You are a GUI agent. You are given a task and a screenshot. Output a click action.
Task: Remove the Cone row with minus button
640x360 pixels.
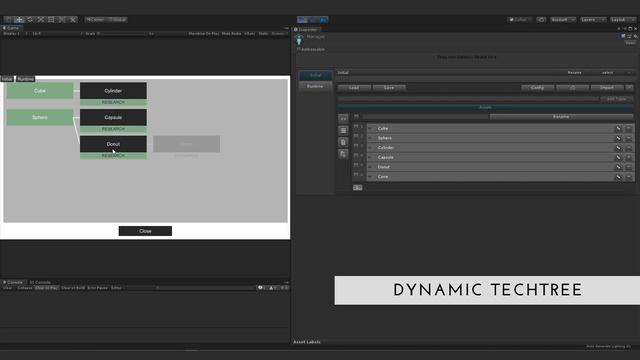(629, 177)
